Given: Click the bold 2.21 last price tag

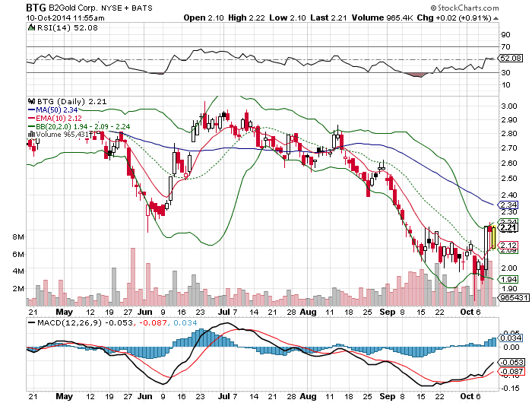Looking at the screenshot, I should click(508, 227).
